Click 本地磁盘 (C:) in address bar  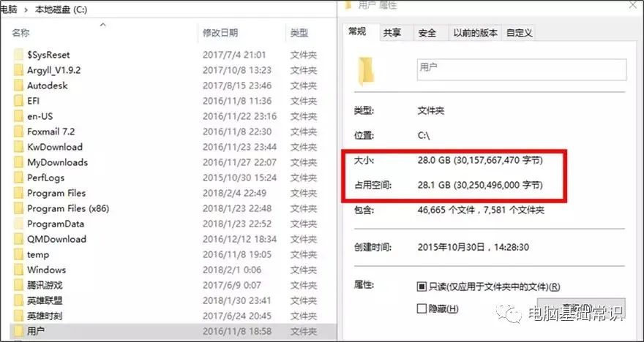click(61, 9)
